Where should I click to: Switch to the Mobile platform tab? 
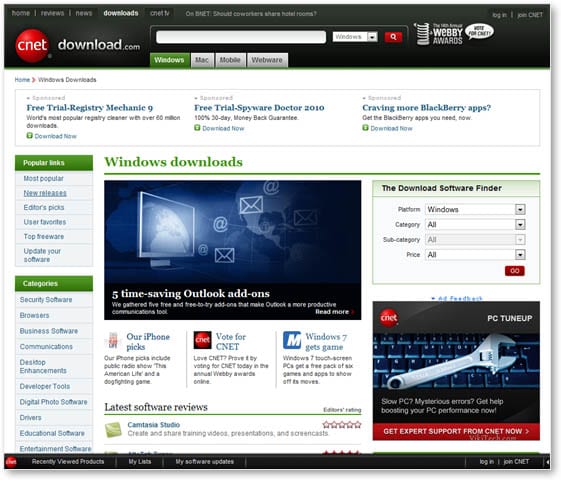(x=230, y=60)
